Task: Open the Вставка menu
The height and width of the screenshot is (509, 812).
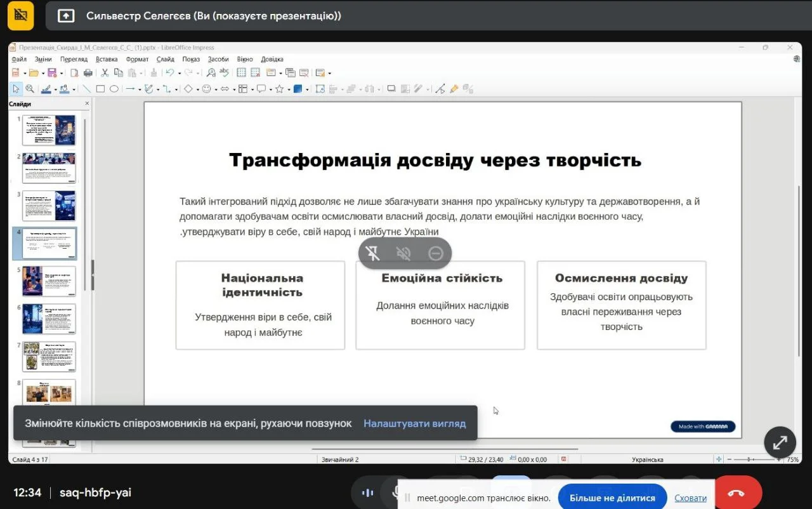Action: point(107,59)
